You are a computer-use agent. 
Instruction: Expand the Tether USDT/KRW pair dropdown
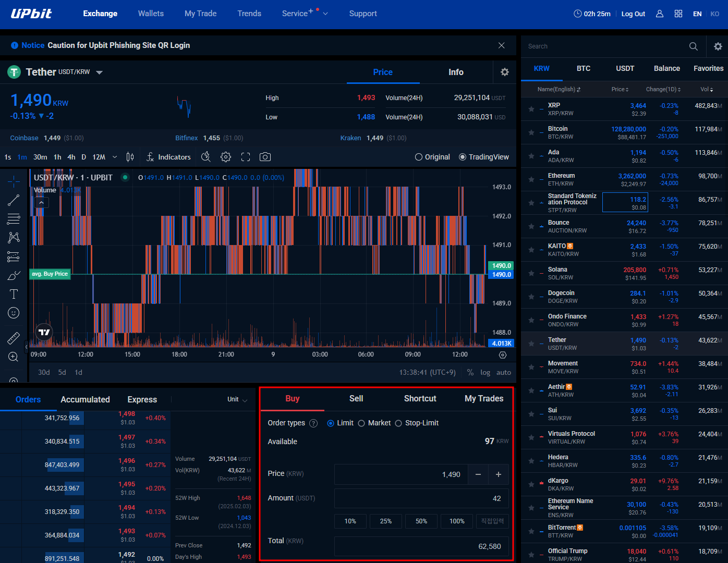point(100,72)
